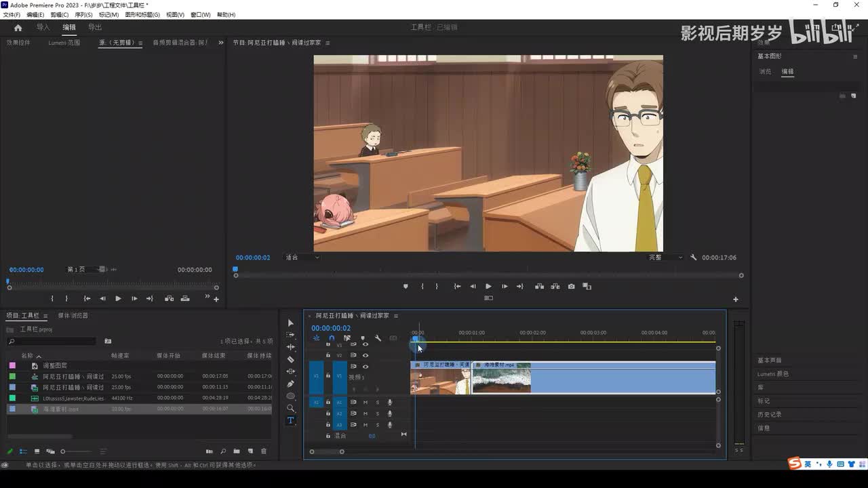Click the Export Frame camera icon
Viewport: 868px width, 488px height.
(571, 287)
